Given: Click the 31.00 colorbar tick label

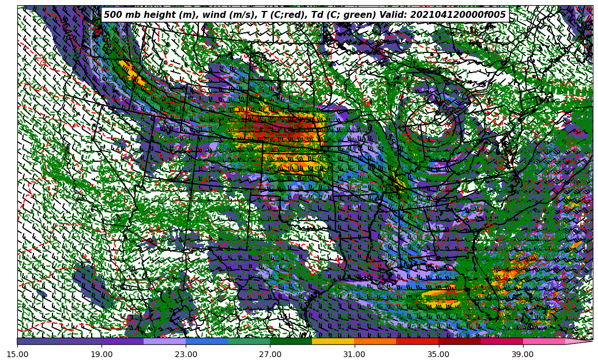Looking at the screenshot, I should click(x=354, y=354).
